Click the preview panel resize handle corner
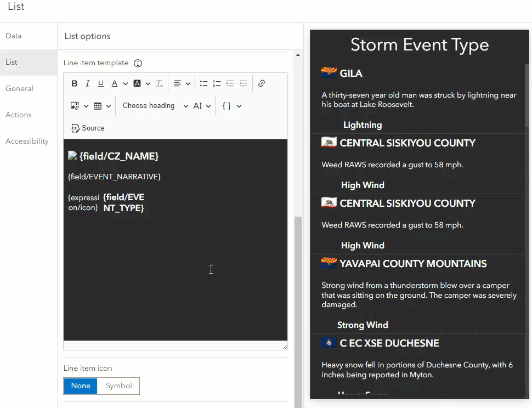Viewport: 532px width, 408px height. pos(526,396)
